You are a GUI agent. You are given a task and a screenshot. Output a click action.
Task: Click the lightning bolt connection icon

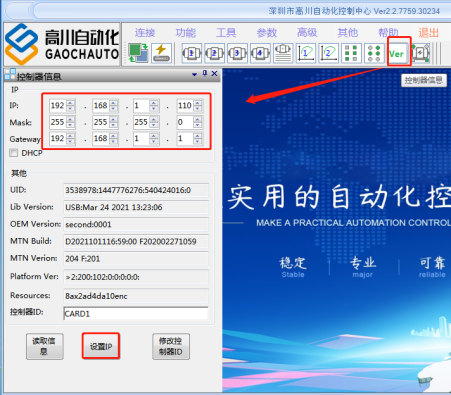(x=162, y=53)
